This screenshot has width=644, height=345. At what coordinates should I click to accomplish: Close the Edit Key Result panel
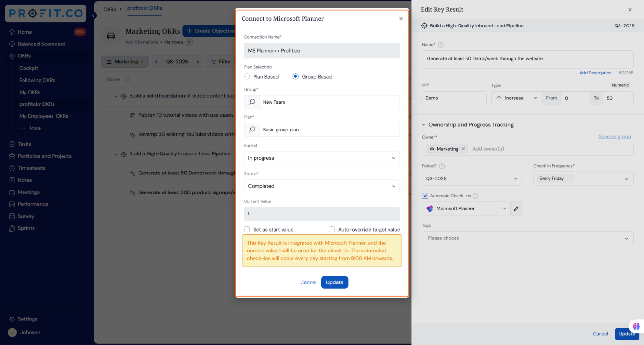tap(630, 10)
